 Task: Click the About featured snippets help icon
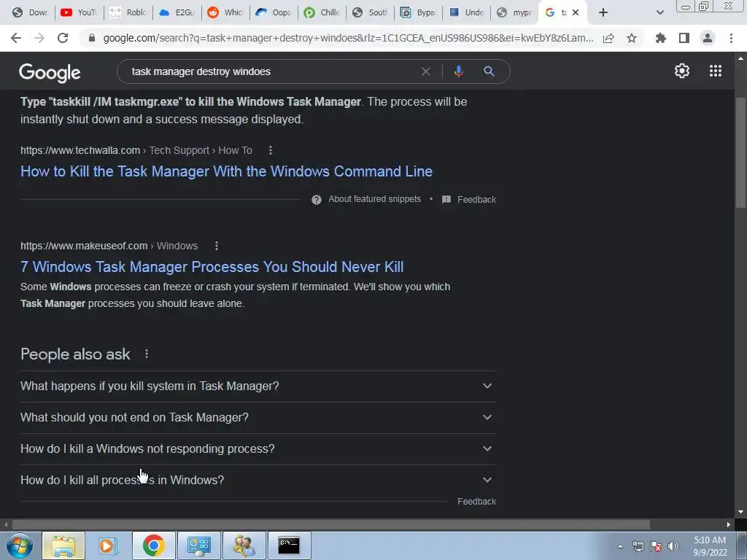coord(317,200)
